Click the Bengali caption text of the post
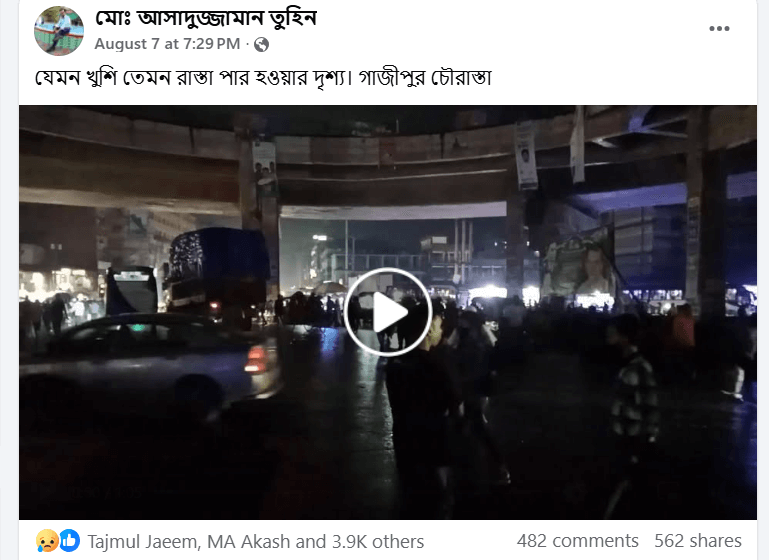Image resolution: width=769 pixels, height=560 pixels. pyautogui.click(x=263, y=78)
